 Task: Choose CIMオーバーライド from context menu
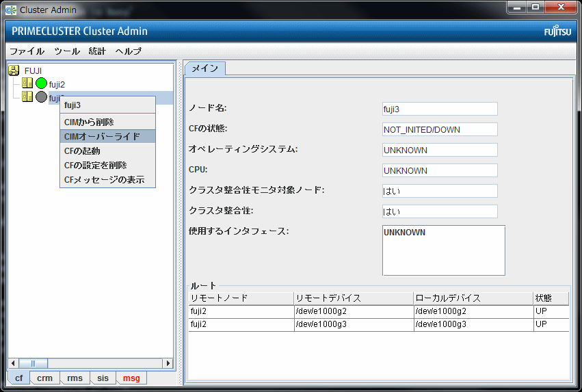107,136
